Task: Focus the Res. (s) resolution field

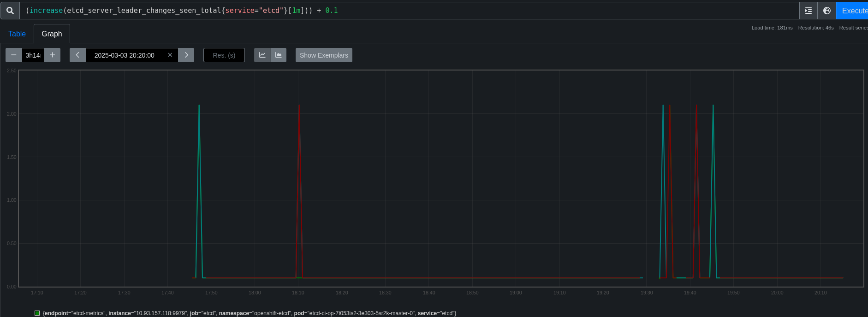Action: tap(224, 55)
